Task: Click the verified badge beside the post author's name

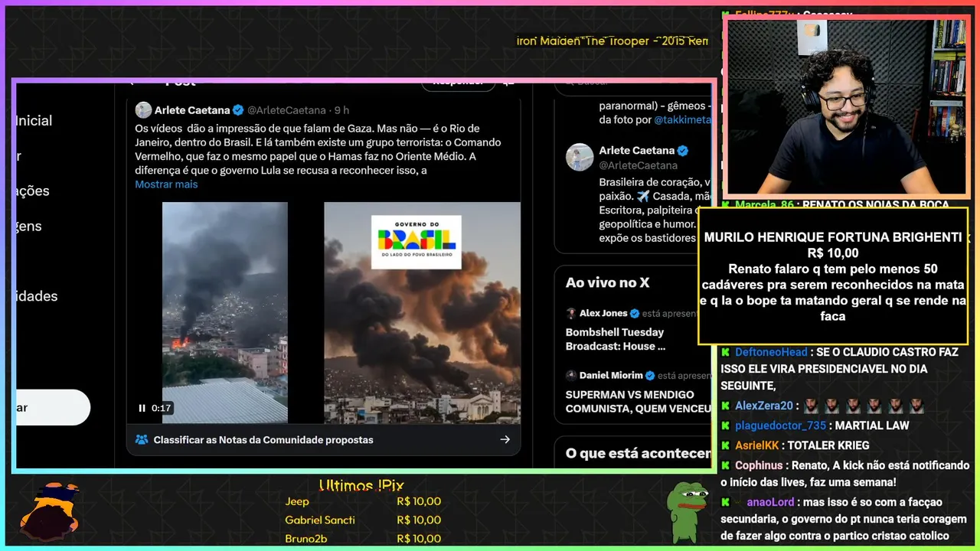Action: [238, 110]
